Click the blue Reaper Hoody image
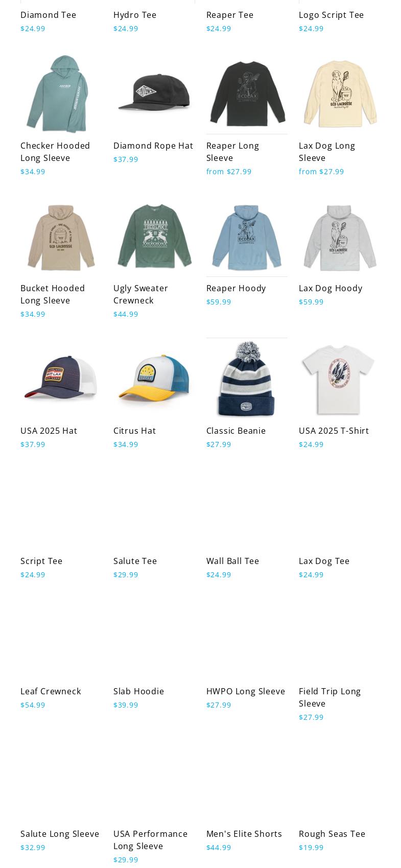401x868 pixels. pos(247,236)
